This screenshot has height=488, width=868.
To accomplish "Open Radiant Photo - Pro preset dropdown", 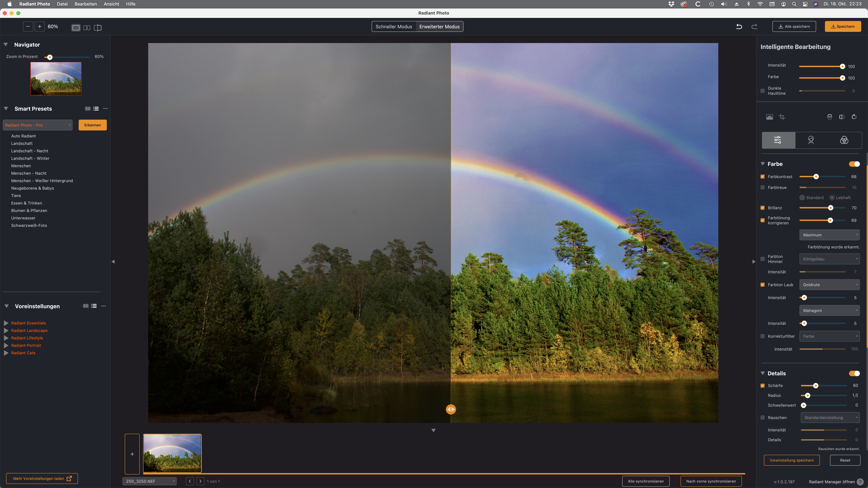I will tap(38, 125).
